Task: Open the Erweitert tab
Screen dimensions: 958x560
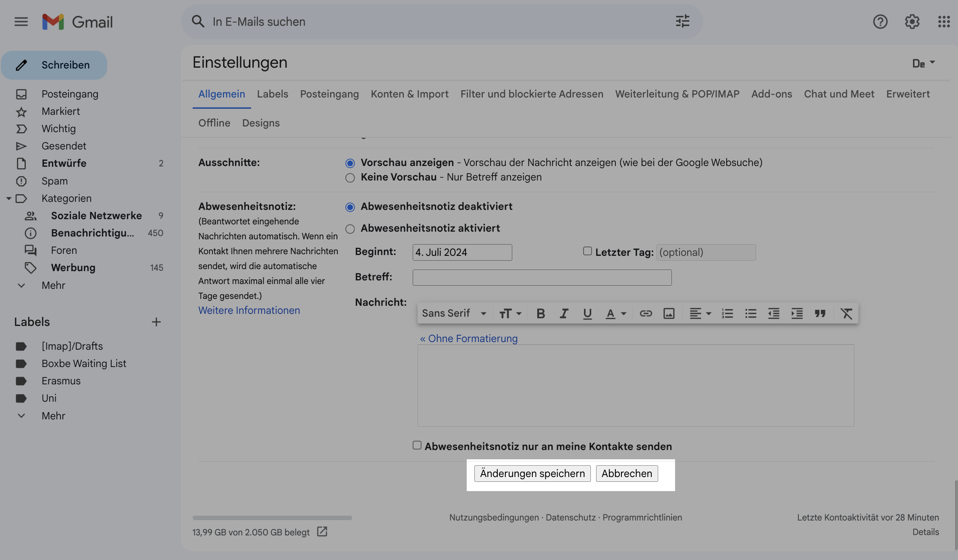Action: pyautogui.click(x=908, y=94)
